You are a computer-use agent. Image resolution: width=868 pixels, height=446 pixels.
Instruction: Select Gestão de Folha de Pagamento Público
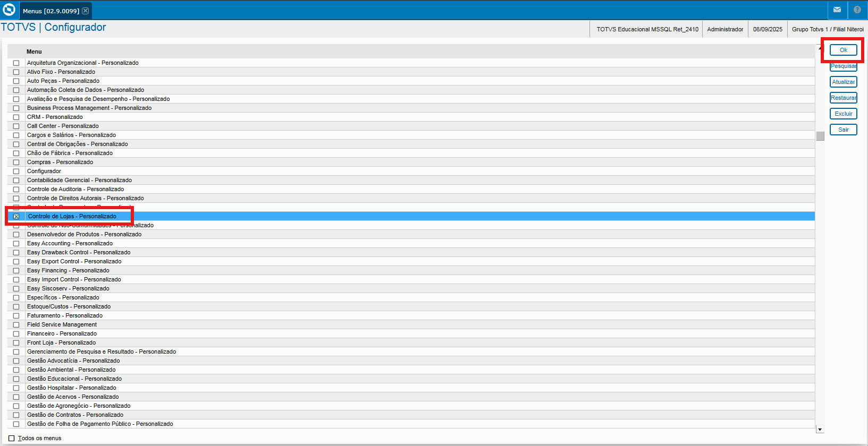tap(411, 424)
